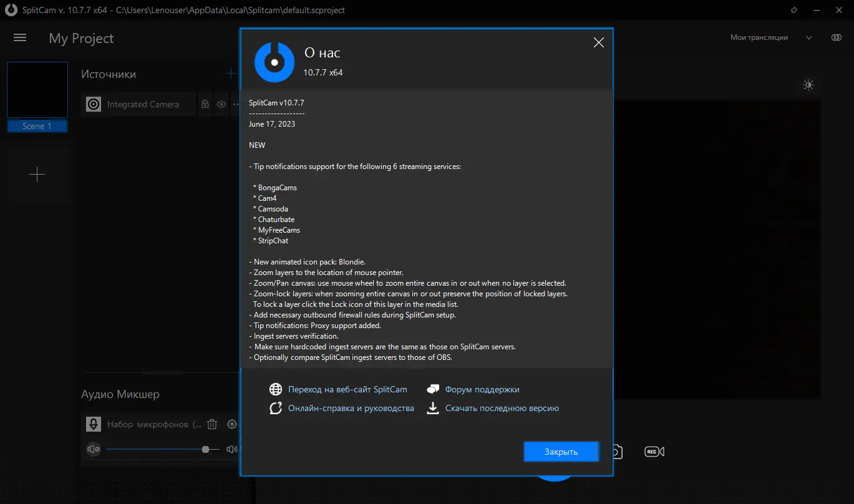Delete the microphone audio source with trash icon
Image resolution: width=854 pixels, height=504 pixels.
pyautogui.click(x=212, y=424)
